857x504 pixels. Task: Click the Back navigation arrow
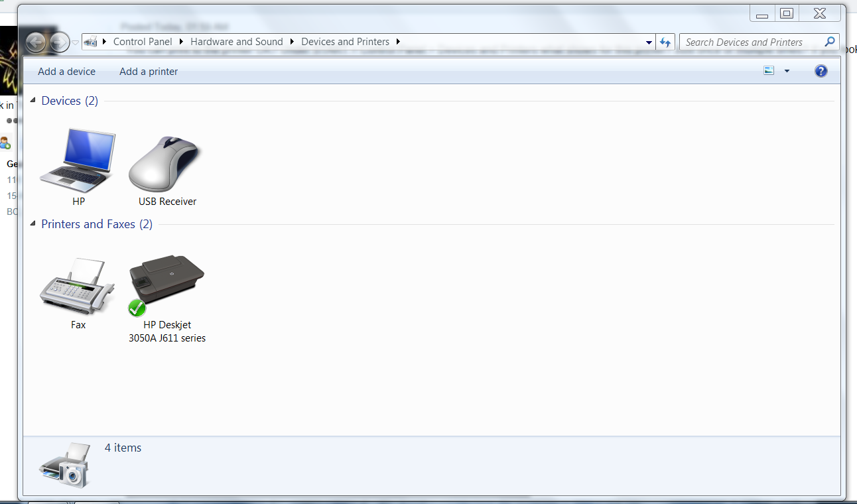[37, 42]
